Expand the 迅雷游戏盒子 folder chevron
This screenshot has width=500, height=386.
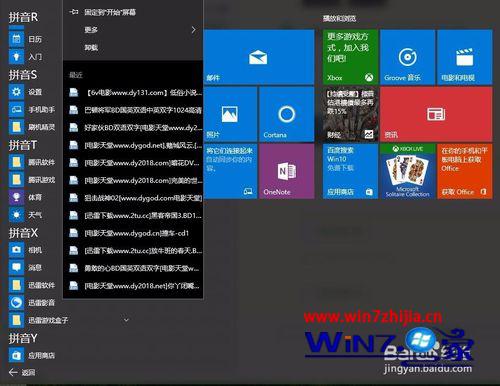[126, 320]
